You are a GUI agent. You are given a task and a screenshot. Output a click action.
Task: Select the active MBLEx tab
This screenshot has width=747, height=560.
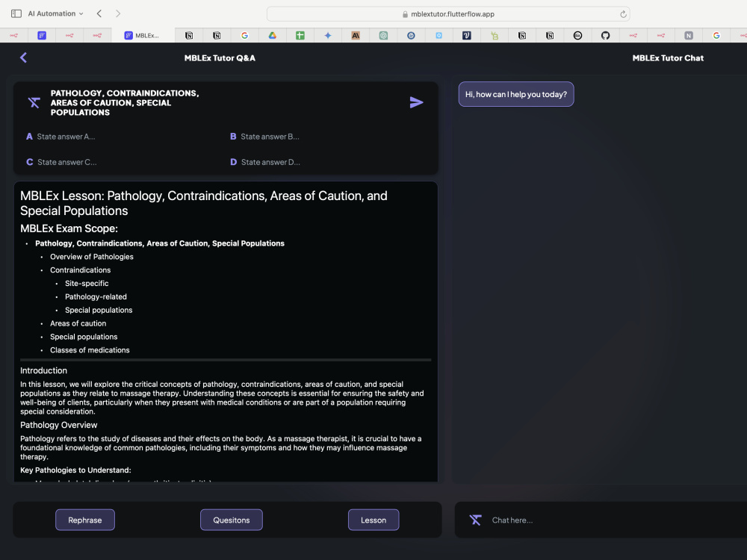point(143,35)
